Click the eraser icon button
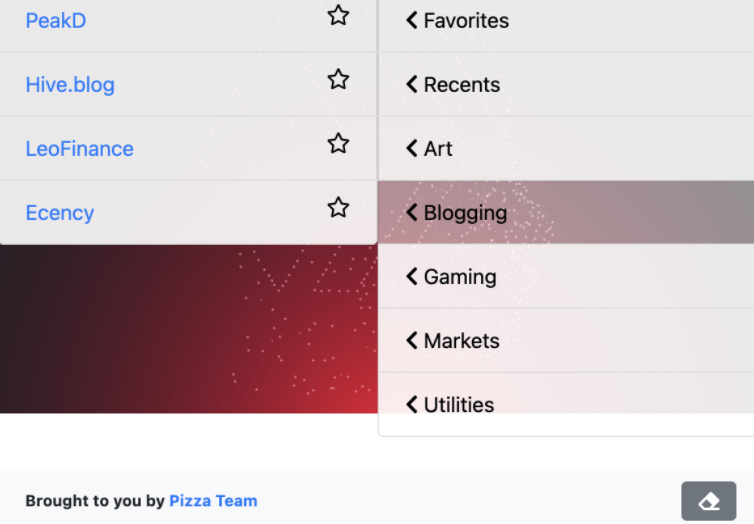Viewport: 754px width, 524px height. tap(708, 501)
